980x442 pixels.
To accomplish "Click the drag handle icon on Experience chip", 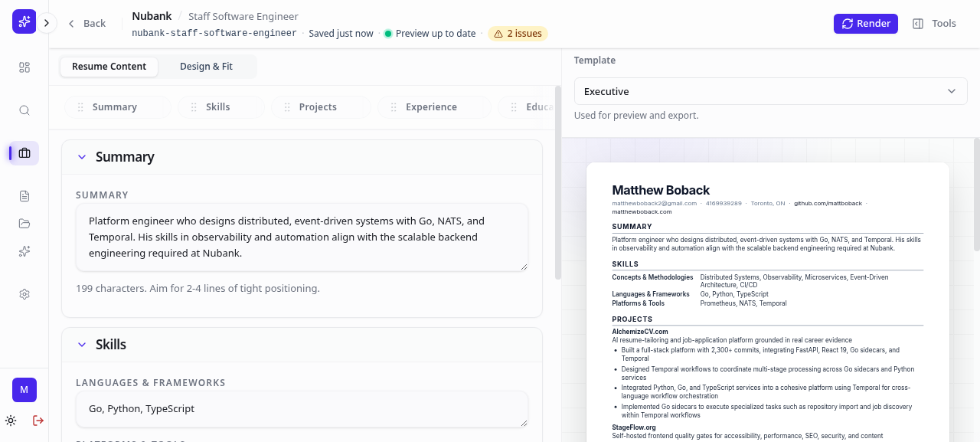I will click(x=393, y=107).
